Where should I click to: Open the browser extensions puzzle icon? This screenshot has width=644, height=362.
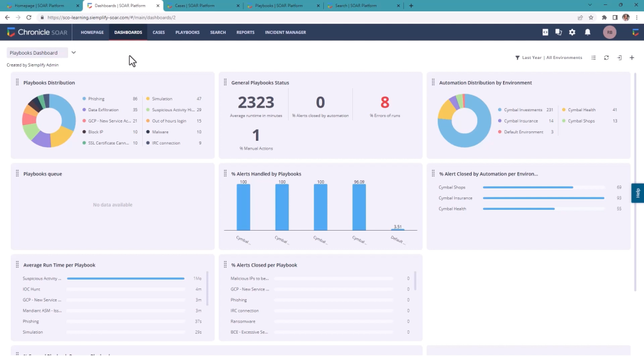(604, 18)
